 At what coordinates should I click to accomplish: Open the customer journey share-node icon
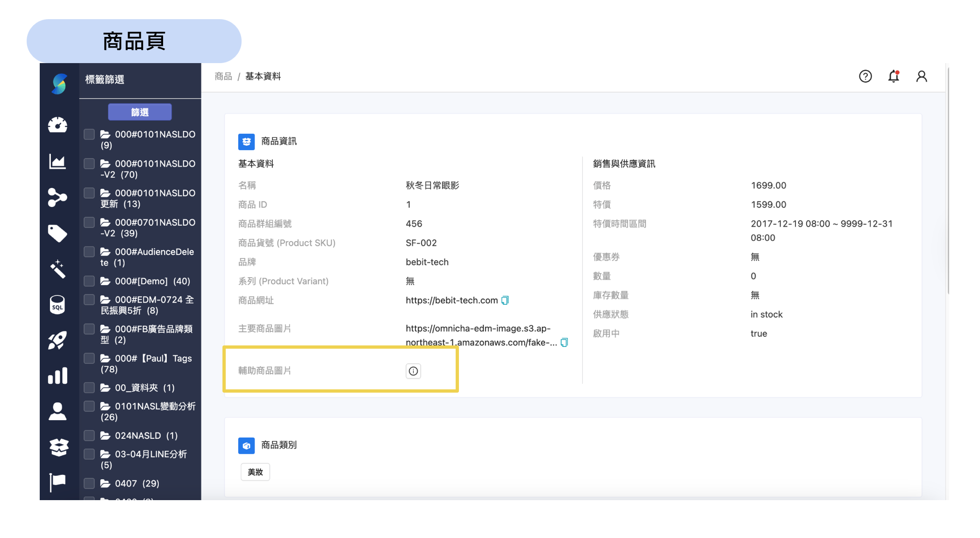click(x=57, y=197)
